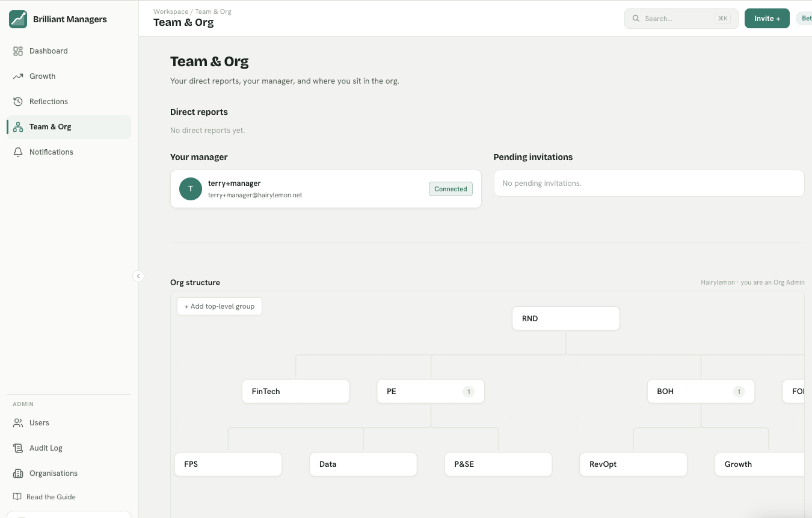Click the Dashboard grid icon
Viewport: 812px width, 518px height.
coord(18,51)
